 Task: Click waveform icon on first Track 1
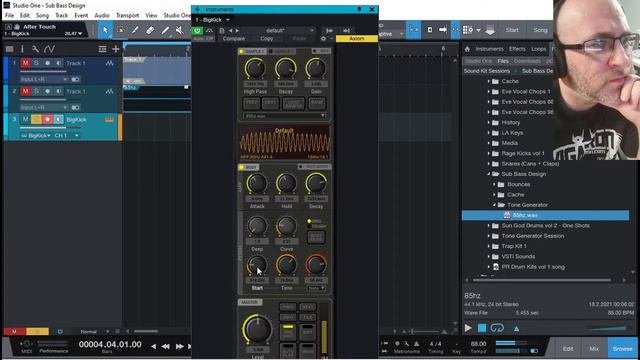tap(109, 63)
